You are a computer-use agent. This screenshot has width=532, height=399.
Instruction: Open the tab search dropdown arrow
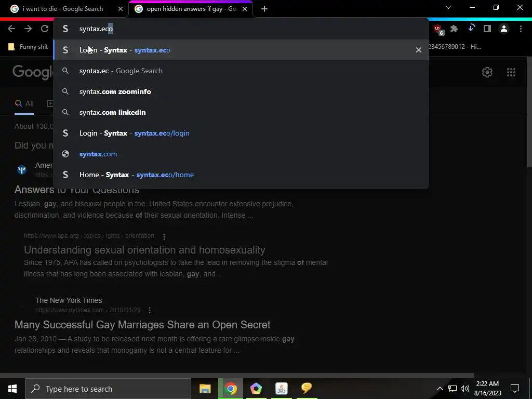coord(448,7)
